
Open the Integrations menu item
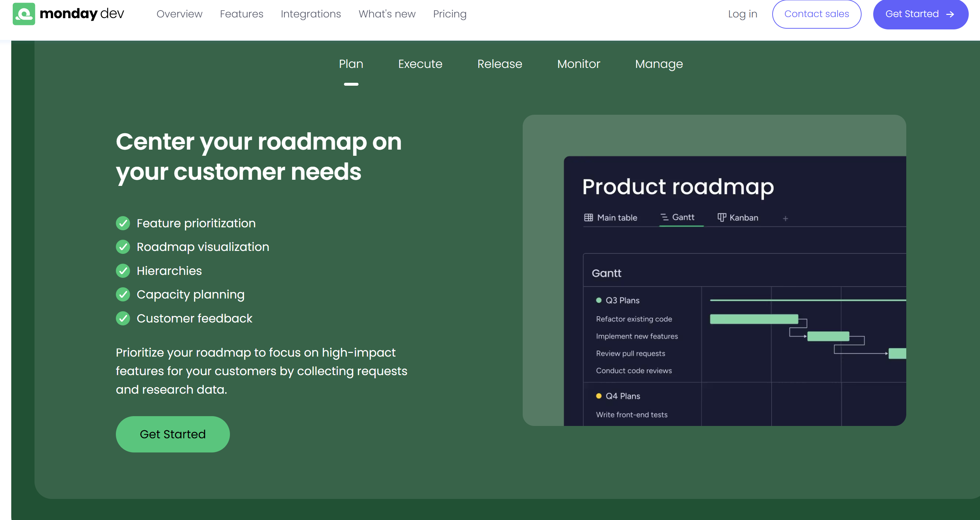tap(311, 14)
